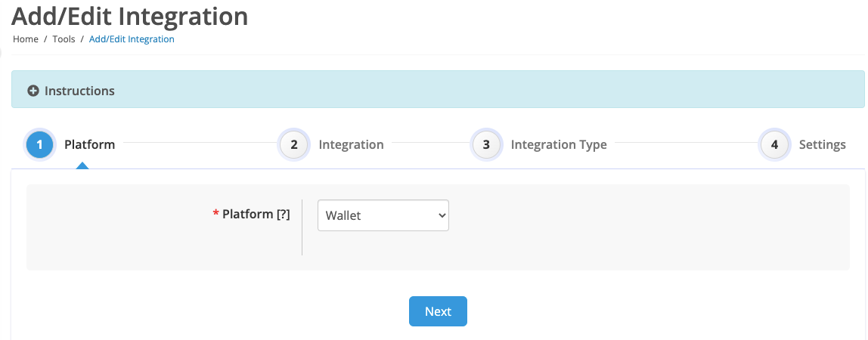Image resolution: width=868 pixels, height=340 pixels.
Task: Click the Next button
Action: click(x=438, y=311)
